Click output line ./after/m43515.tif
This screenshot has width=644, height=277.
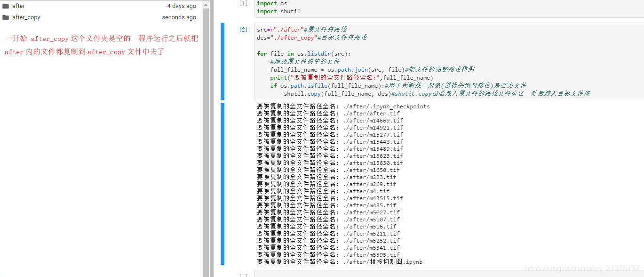coord(330,198)
